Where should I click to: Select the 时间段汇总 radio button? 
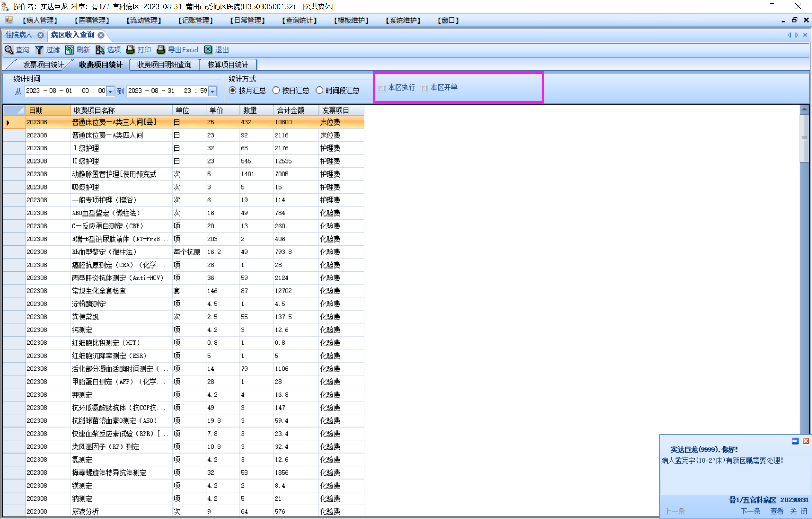(320, 91)
